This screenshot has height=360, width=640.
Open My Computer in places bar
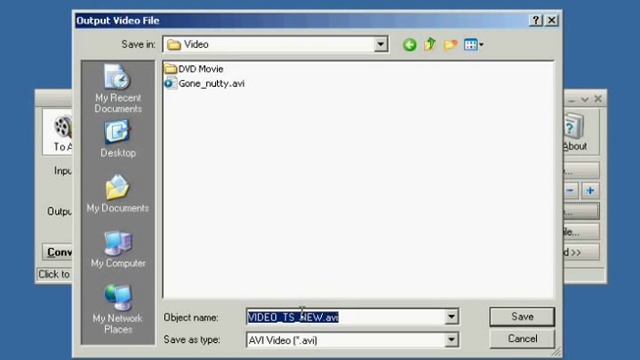[118, 249]
